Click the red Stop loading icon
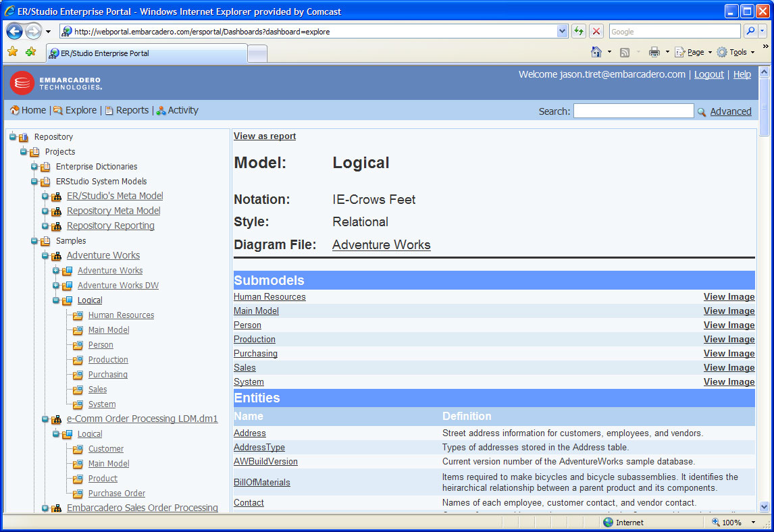The image size is (774, 532). click(596, 32)
